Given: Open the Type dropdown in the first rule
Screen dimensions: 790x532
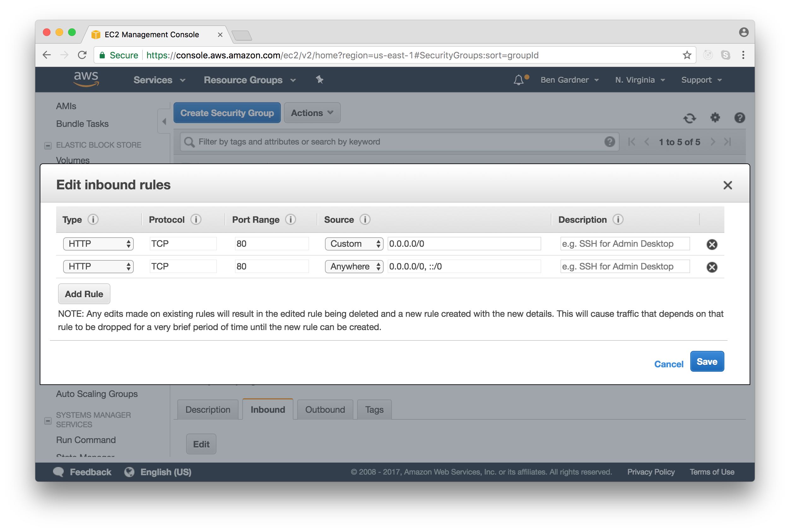Looking at the screenshot, I should point(98,244).
